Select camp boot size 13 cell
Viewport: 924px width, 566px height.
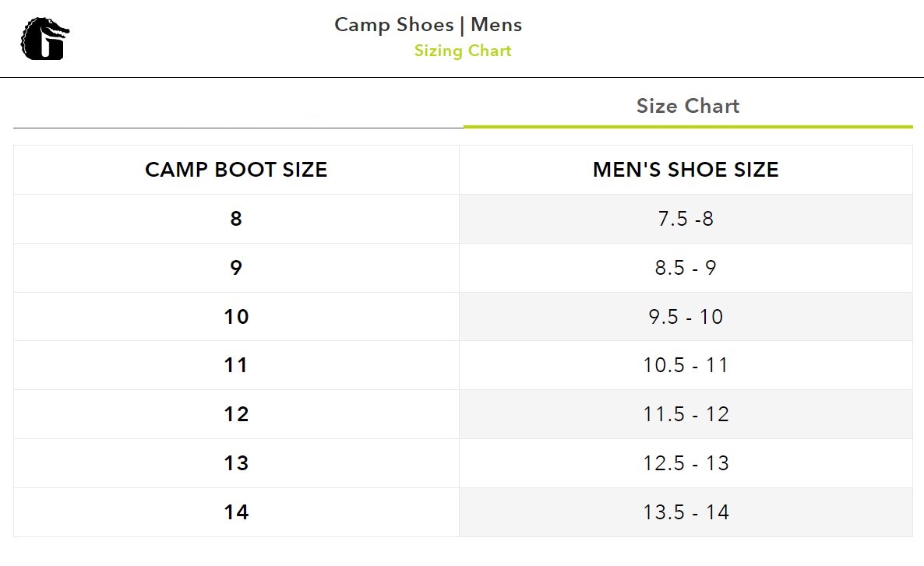click(236, 463)
